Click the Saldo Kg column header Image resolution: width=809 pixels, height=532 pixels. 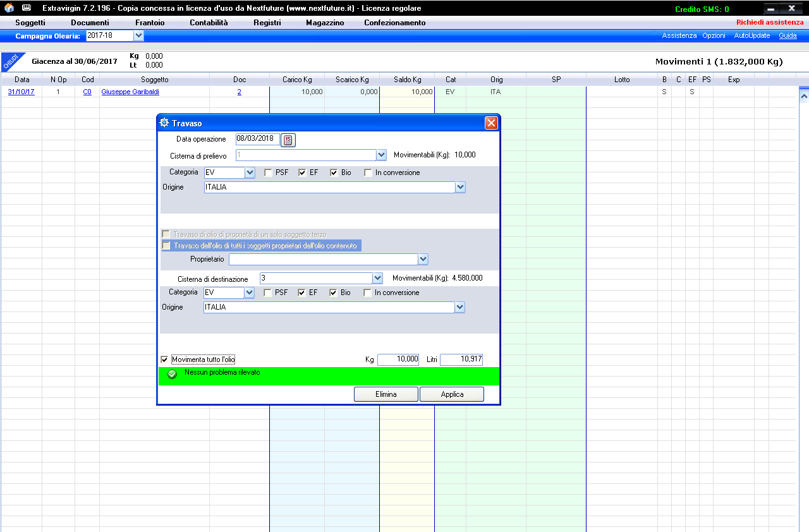click(x=407, y=80)
